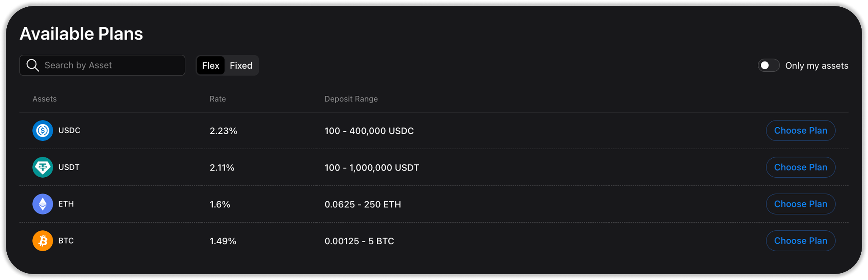
Task: Click the magnifying glass search icon
Action: point(33,65)
